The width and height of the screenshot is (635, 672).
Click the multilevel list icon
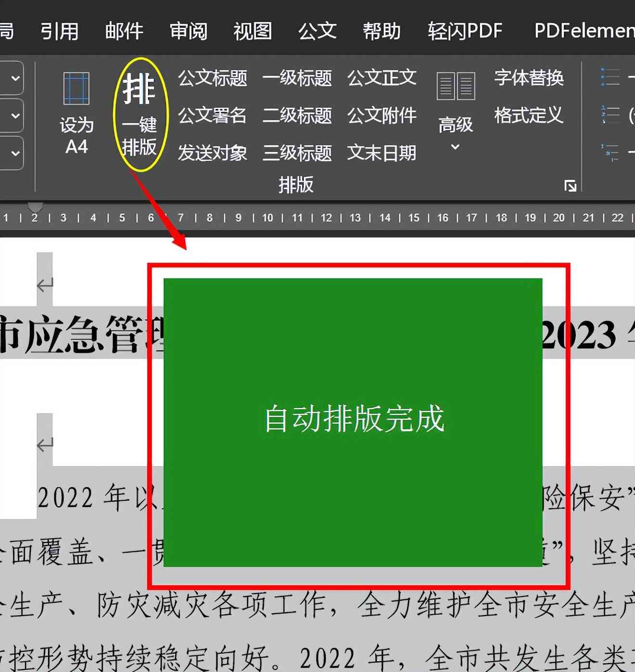click(610, 152)
